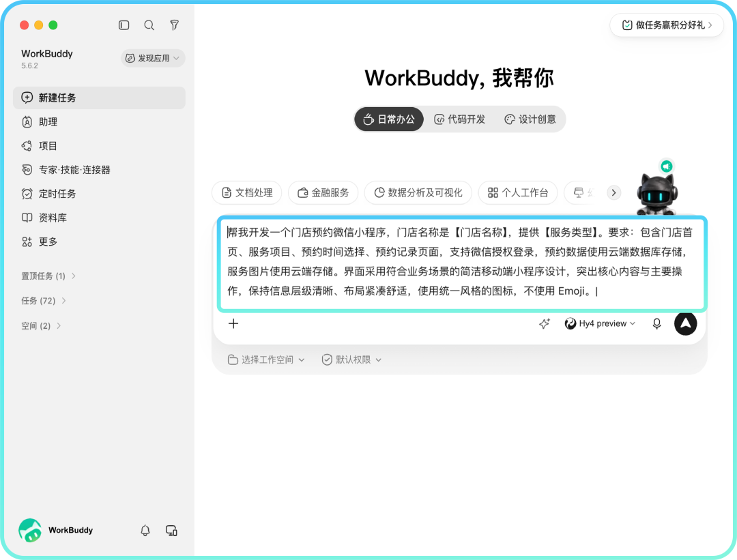Click the sparkle prompt-enhance icon

(545, 323)
